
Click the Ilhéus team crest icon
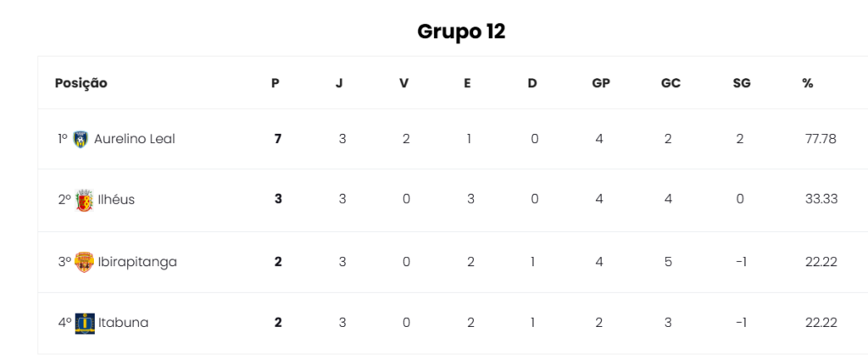pyautogui.click(x=84, y=201)
